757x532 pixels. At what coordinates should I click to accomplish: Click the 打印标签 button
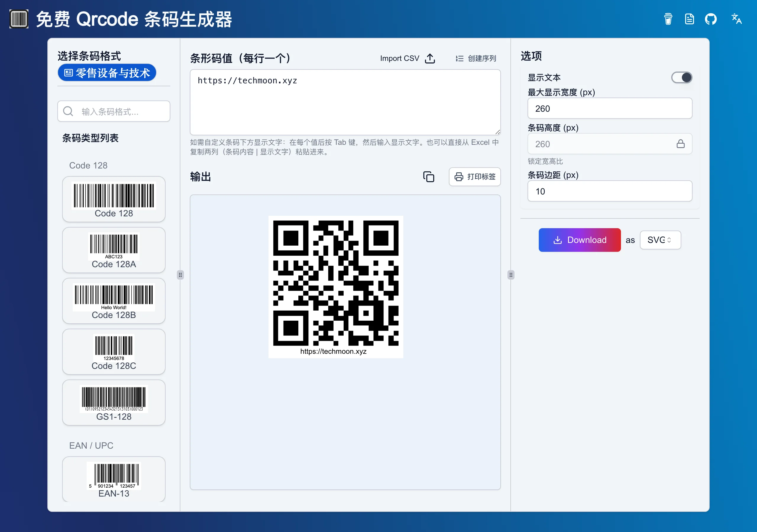[475, 177]
